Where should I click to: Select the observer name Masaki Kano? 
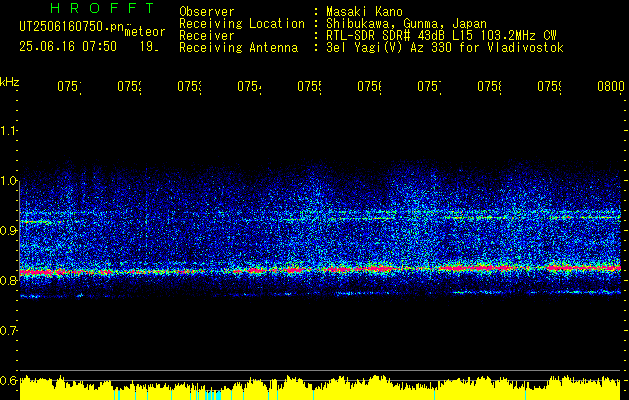(x=364, y=11)
